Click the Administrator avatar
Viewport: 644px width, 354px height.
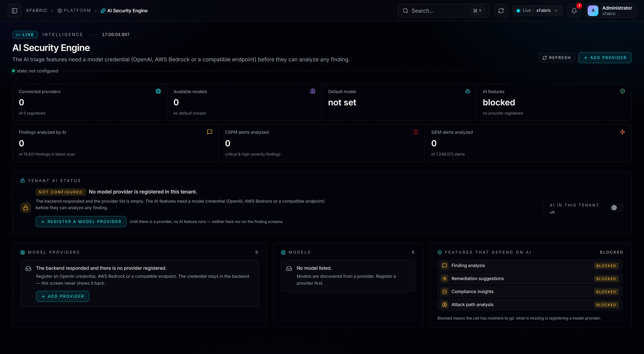pyautogui.click(x=593, y=11)
